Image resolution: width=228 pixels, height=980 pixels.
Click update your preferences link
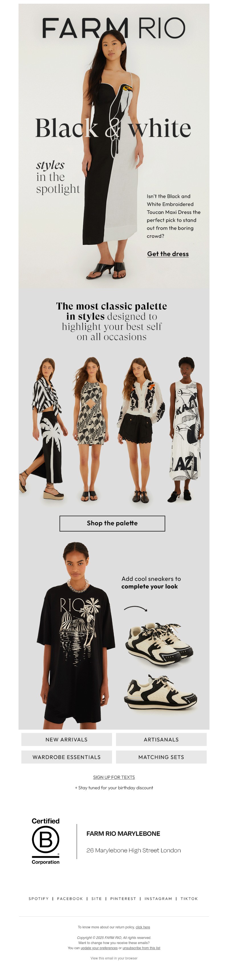(x=99, y=948)
